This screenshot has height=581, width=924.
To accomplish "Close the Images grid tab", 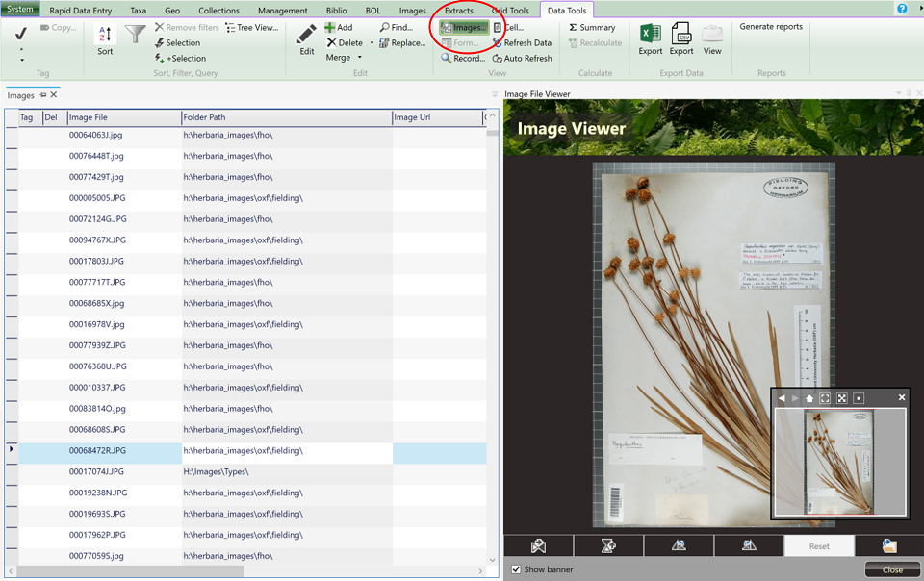I will (x=54, y=95).
